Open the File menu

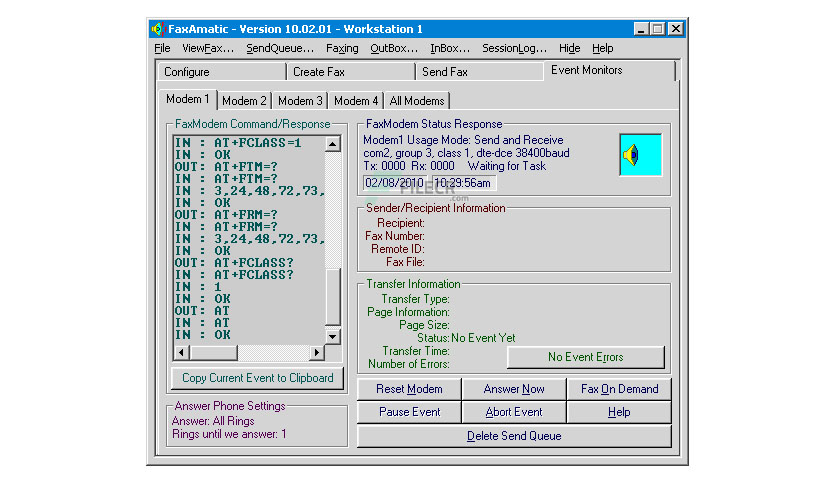click(162, 49)
